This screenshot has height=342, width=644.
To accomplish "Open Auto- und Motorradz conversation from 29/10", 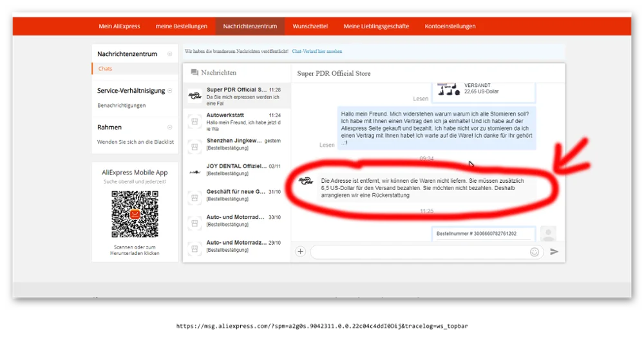I will [237, 249].
